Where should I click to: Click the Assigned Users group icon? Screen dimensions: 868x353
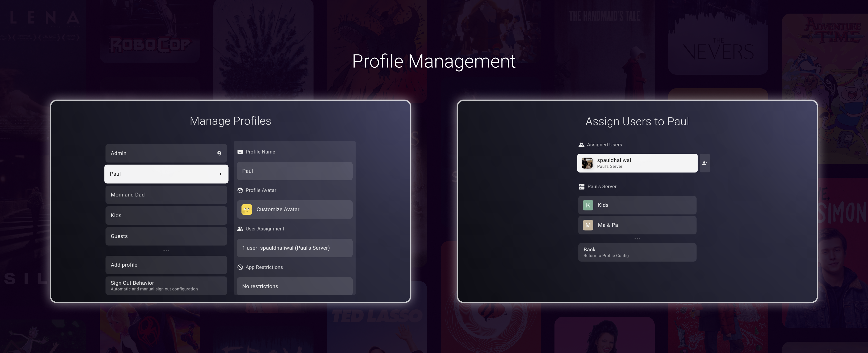click(581, 144)
